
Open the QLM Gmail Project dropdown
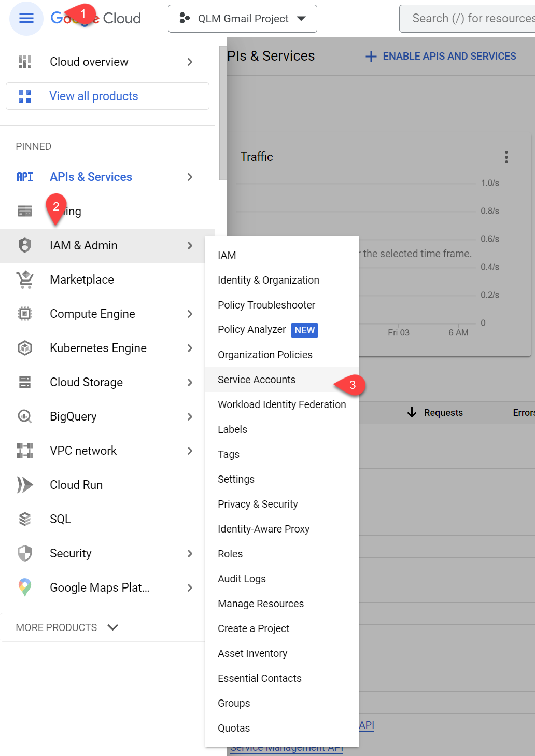tap(243, 19)
